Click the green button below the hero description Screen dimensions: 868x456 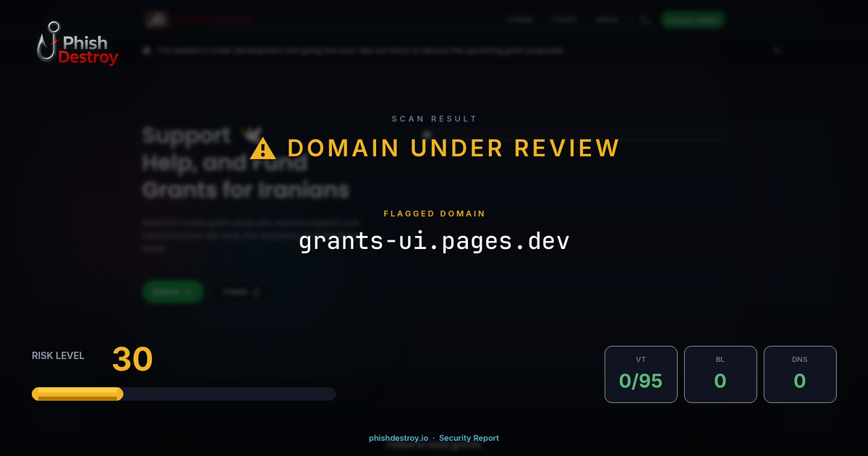[x=173, y=292]
